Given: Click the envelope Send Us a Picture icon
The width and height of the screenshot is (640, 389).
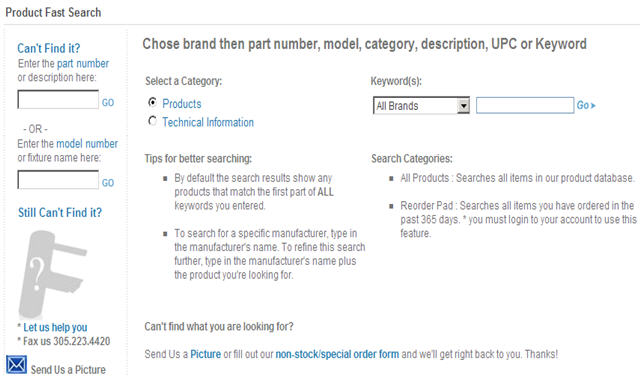Looking at the screenshot, I should pos(16,365).
